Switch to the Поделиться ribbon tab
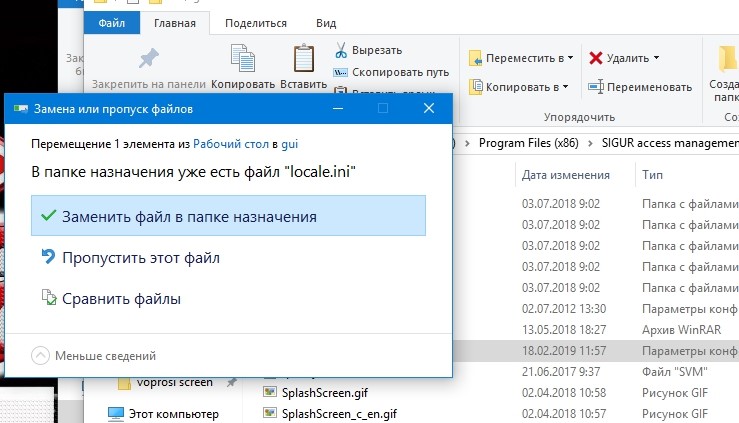Image resolution: width=739 pixels, height=423 pixels. (x=256, y=23)
